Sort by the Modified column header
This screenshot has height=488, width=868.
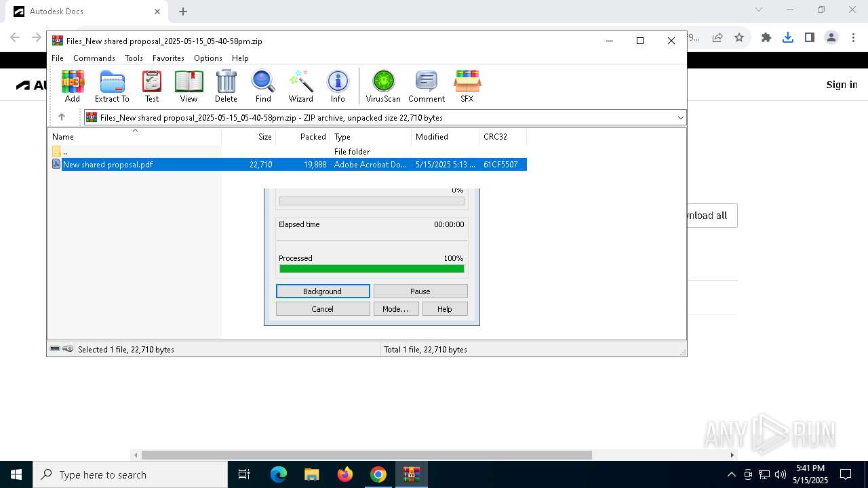(x=445, y=136)
